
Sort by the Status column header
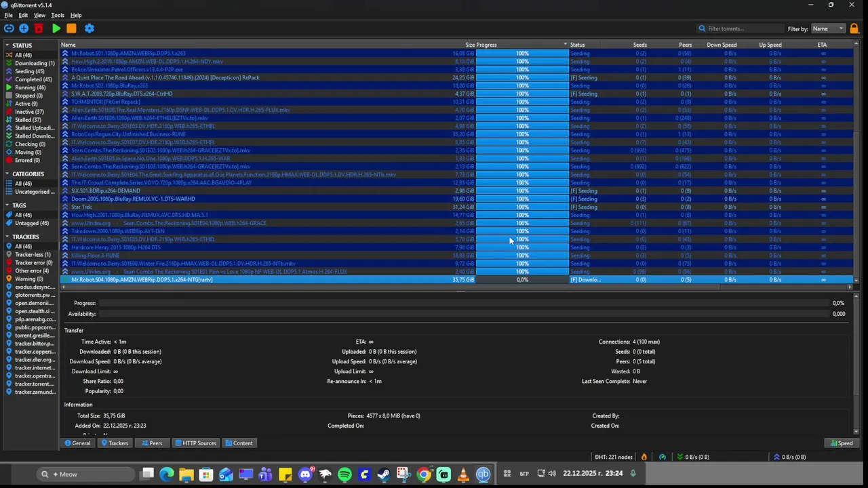tap(577, 45)
